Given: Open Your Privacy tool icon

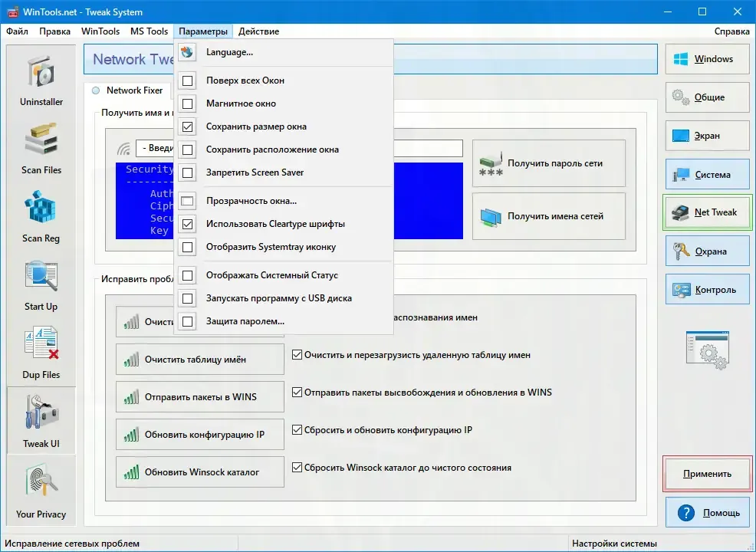Looking at the screenshot, I should [x=41, y=491].
